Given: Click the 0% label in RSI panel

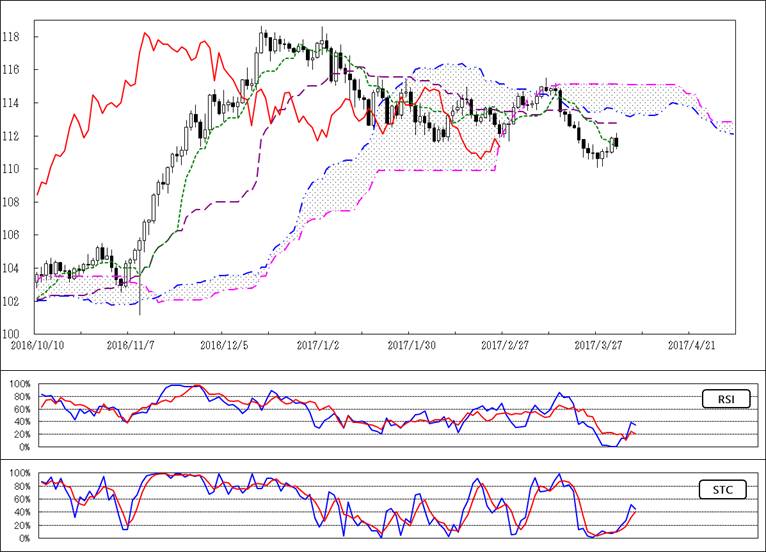Looking at the screenshot, I should click(22, 447).
